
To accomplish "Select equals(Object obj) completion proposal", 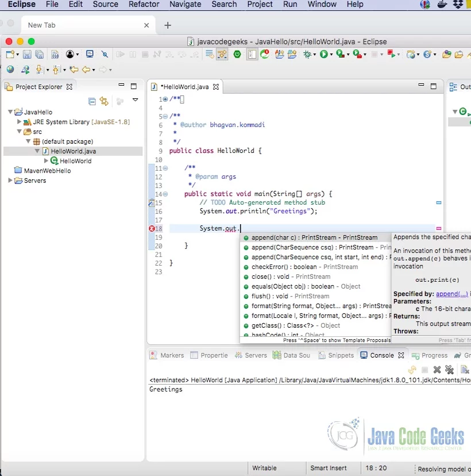I will [x=315, y=286].
